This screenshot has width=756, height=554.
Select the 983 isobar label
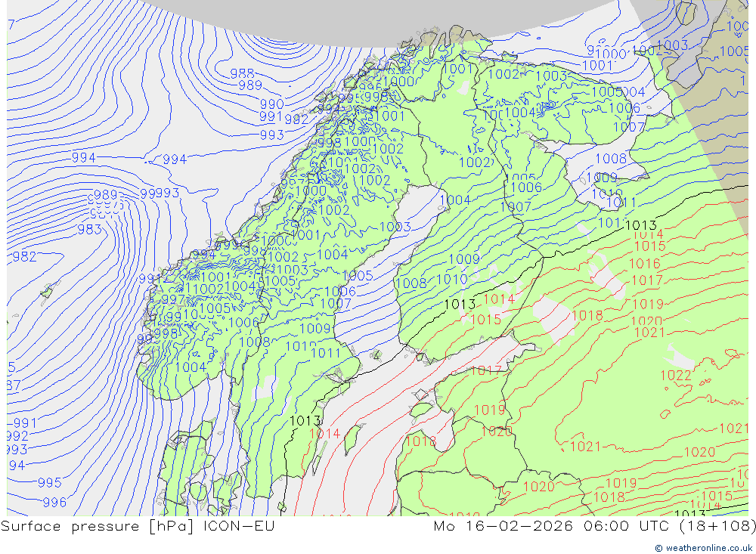coord(90,230)
